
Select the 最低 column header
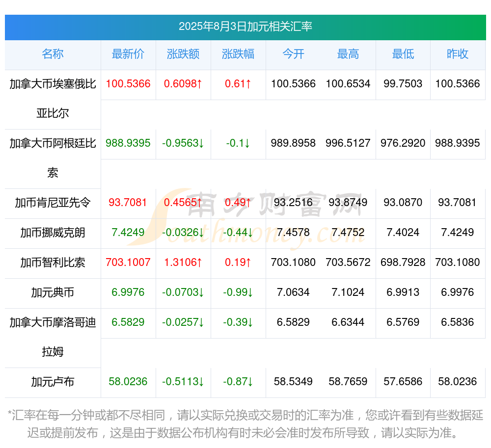403,54
